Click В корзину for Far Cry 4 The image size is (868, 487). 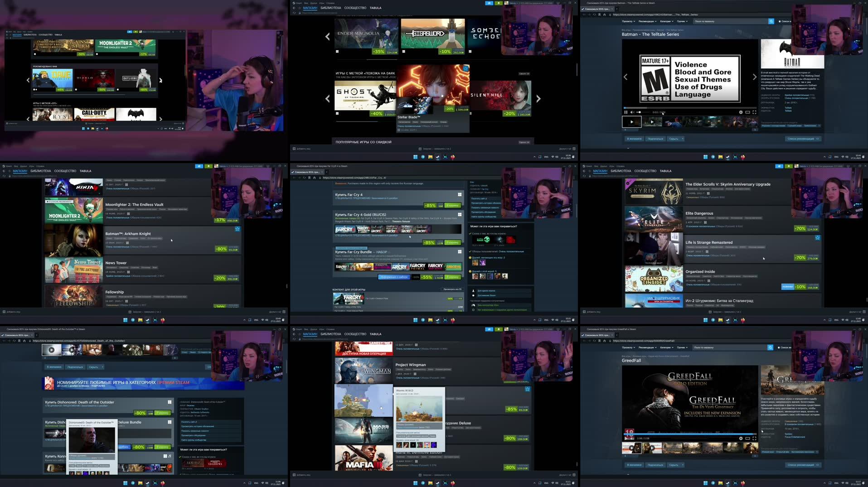pos(453,205)
